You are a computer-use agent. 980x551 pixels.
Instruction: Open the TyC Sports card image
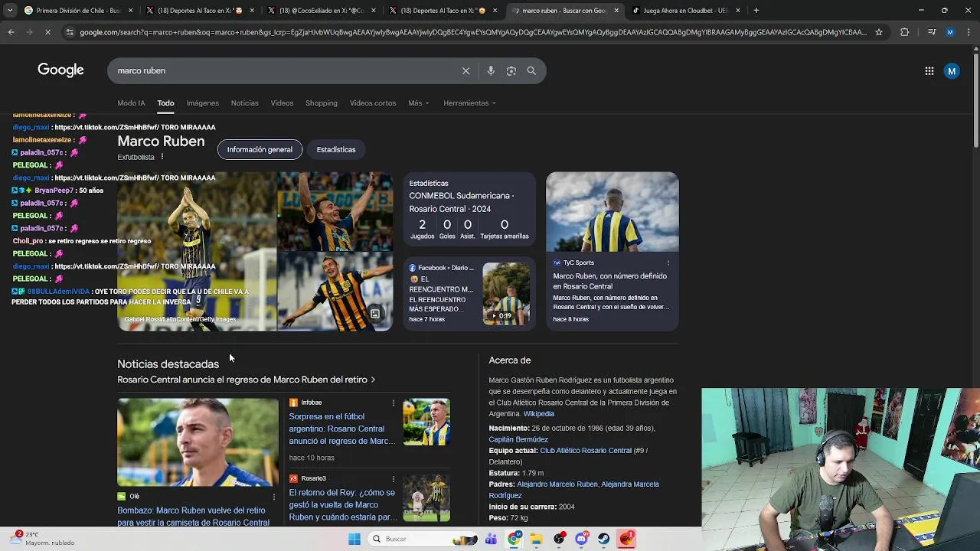click(612, 212)
